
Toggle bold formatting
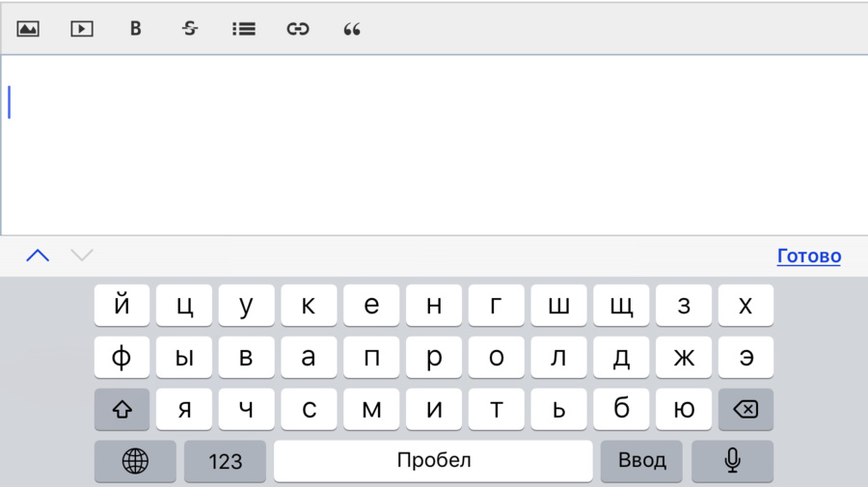pyautogui.click(x=136, y=29)
